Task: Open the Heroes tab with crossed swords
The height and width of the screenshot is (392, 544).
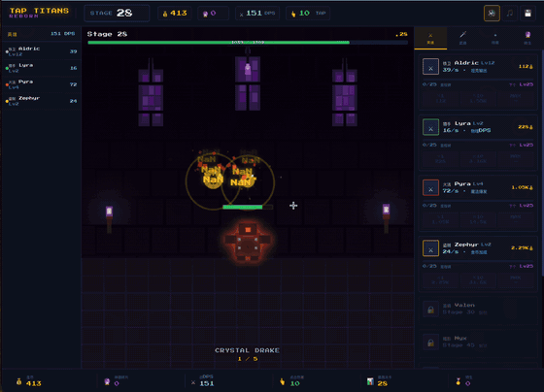Action: click(430, 38)
